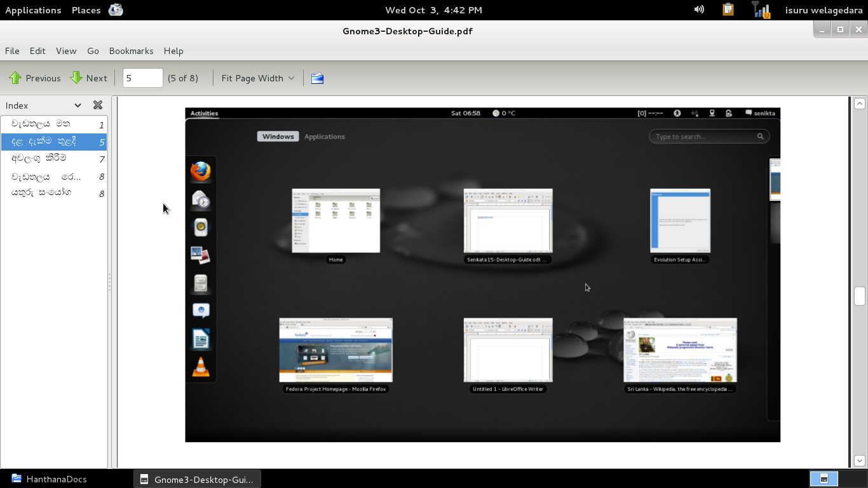Open the Bookmarks menu
The width and height of the screenshot is (868, 488).
[x=131, y=51]
